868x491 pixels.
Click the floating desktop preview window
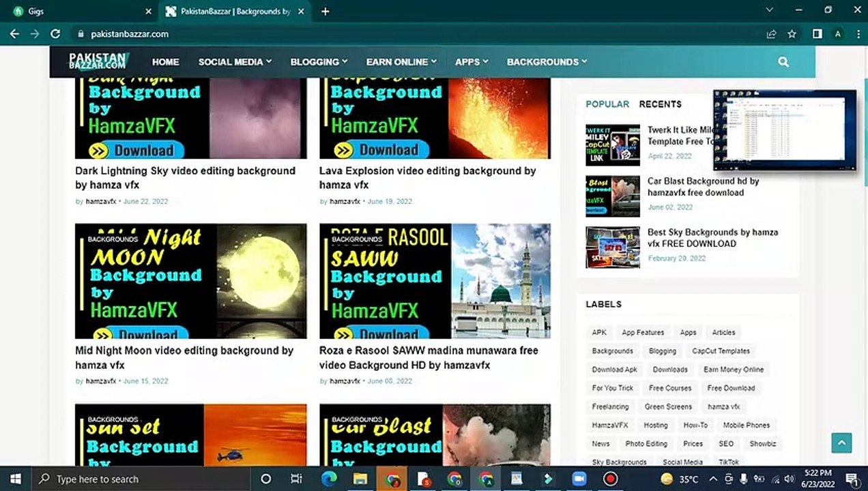tap(785, 130)
